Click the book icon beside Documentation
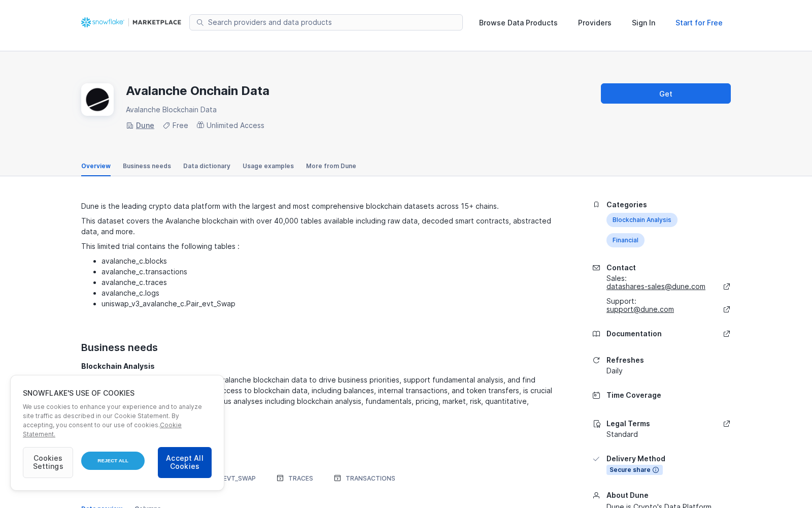Image resolution: width=812 pixels, height=508 pixels. (596, 334)
